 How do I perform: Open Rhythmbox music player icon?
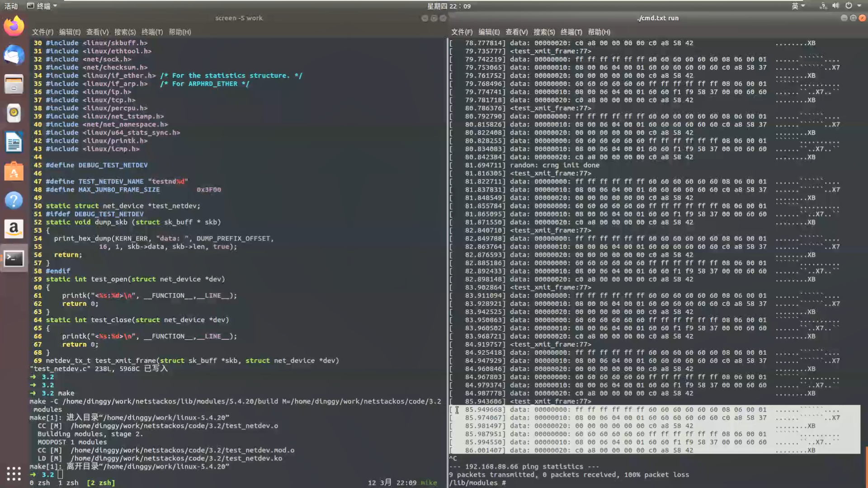(x=14, y=113)
